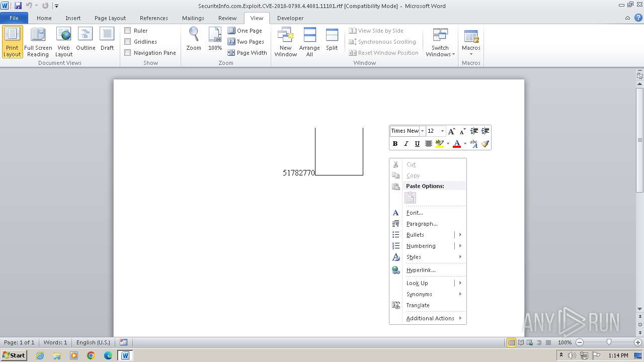Screen dimensions: 644x362
Task: Open the Zoom dialog magnifier
Action: coord(194,39)
